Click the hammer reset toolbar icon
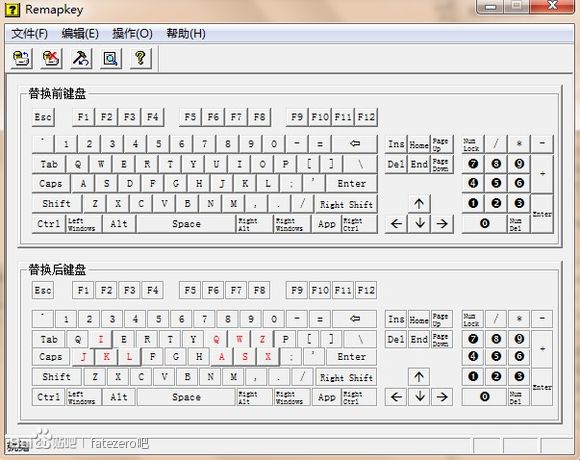 pos(81,58)
